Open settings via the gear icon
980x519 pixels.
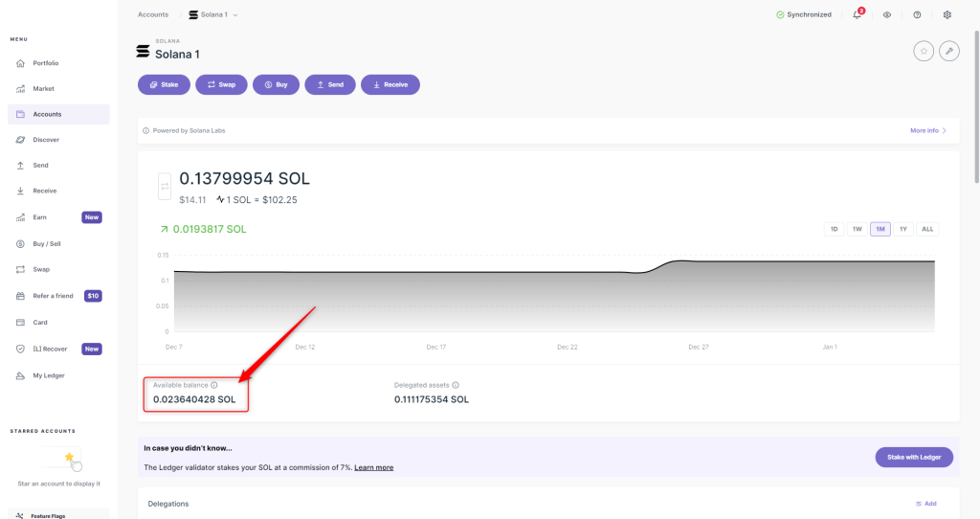(x=947, y=15)
